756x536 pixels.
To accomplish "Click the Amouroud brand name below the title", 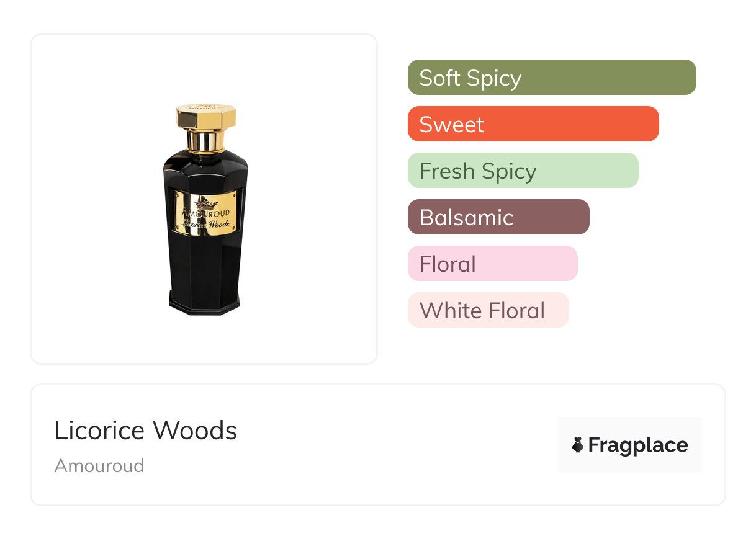I will pyautogui.click(x=99, y=466).
